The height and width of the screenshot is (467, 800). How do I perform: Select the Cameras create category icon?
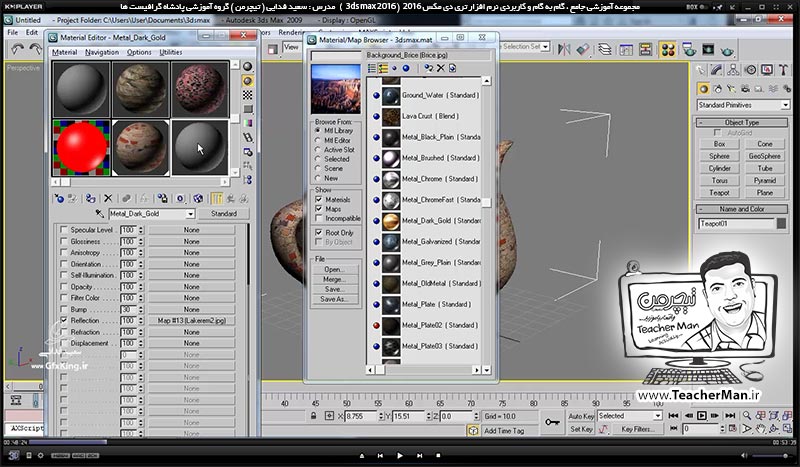coord(745,89)
